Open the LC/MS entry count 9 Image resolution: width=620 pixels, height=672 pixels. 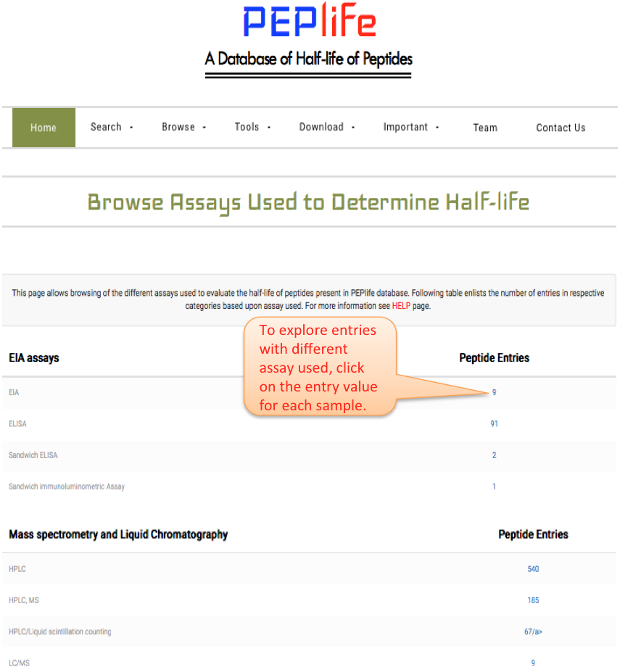pyautogui.click(x=533, y=663)
